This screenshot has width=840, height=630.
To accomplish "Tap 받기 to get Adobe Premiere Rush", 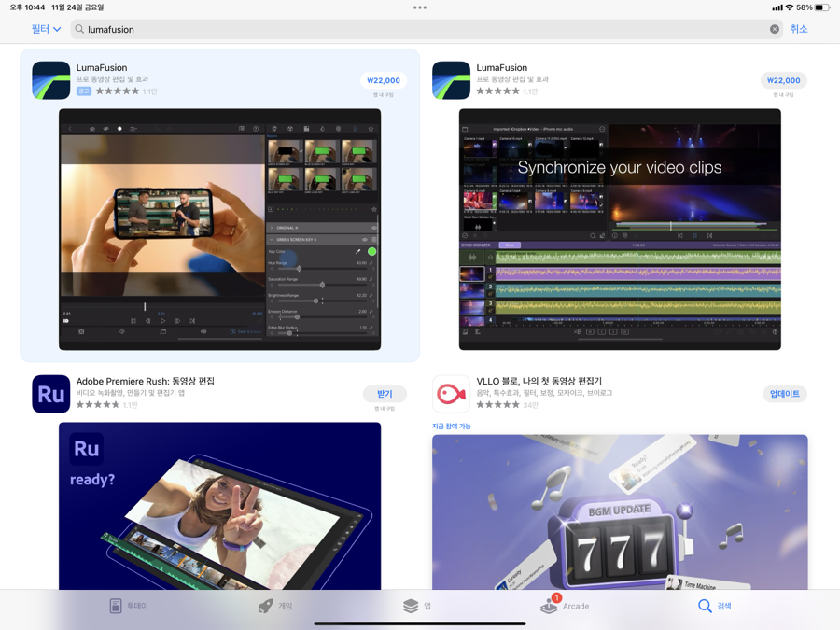I will tap(385, 394).
